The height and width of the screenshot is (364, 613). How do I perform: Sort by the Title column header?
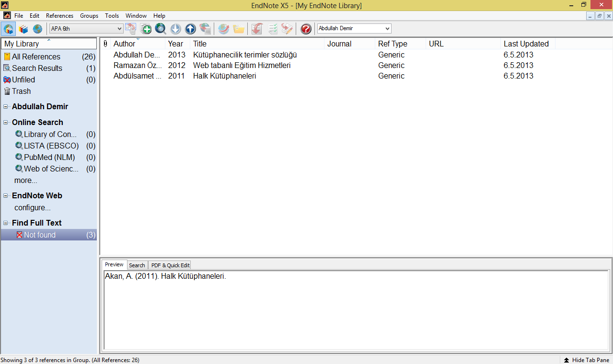[x=257, y=44]
